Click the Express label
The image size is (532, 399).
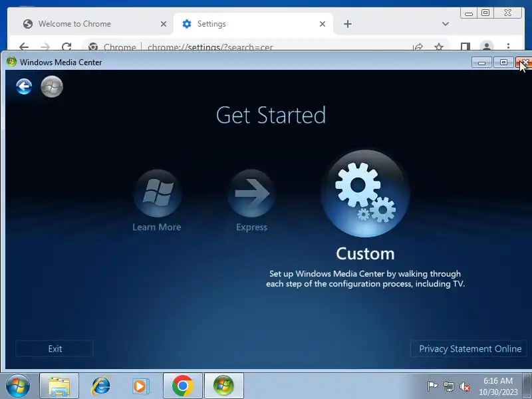click(252, 227)
